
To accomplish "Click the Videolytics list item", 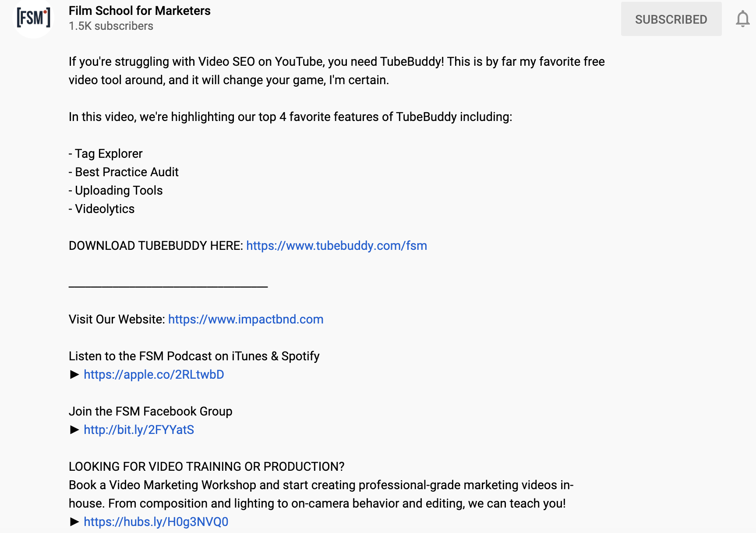I will point(102,209).
